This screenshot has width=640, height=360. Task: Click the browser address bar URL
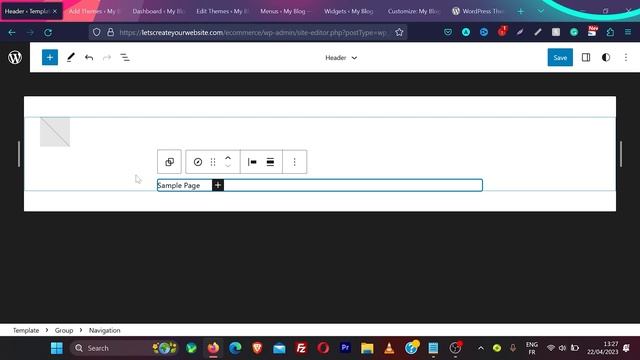(252, 32)
